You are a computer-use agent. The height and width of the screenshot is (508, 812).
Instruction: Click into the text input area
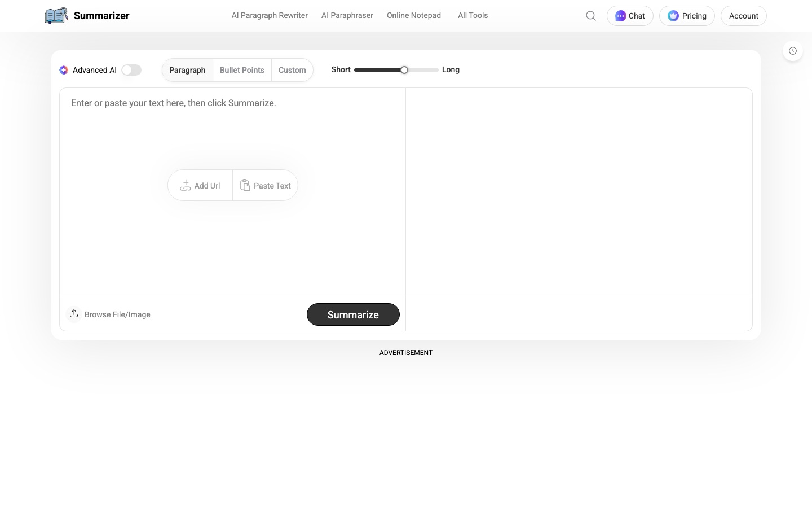pyautogui.click(x=232, y=192)
